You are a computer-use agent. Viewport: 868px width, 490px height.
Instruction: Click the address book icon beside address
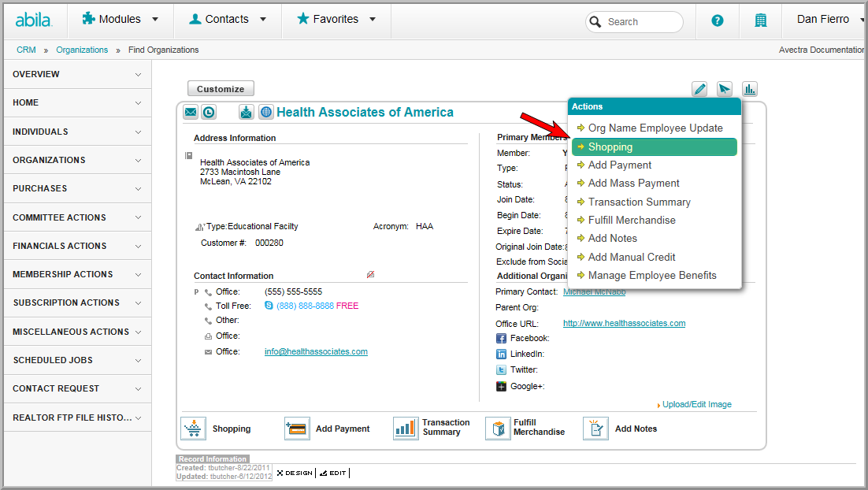[x=188, y=155]
